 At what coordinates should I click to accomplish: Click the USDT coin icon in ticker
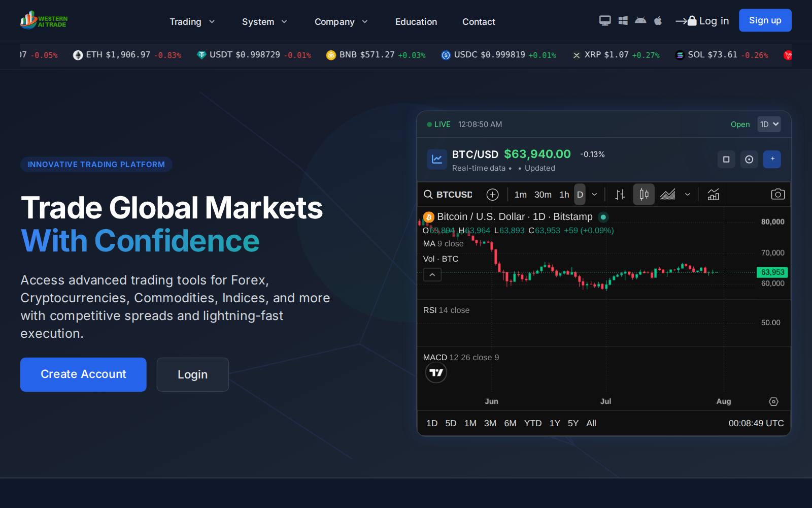(201, 55)
